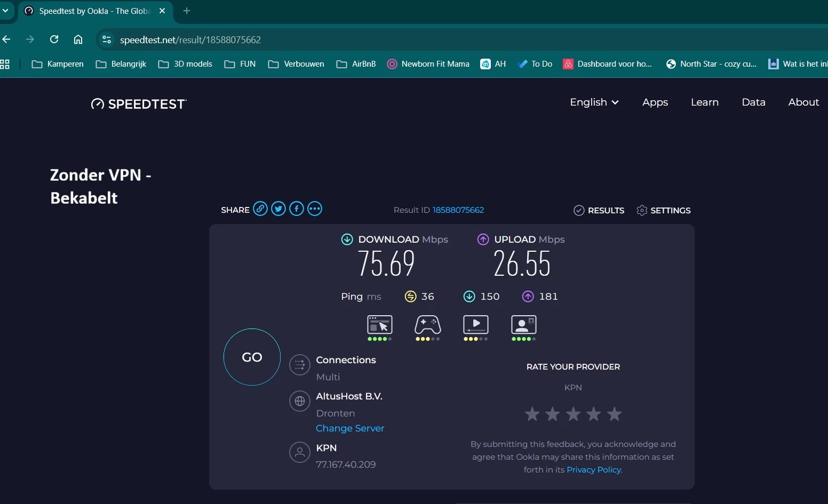Click the upload arrow icon
The width and height of the screenshot is (828, 504).
pos(483,239)
